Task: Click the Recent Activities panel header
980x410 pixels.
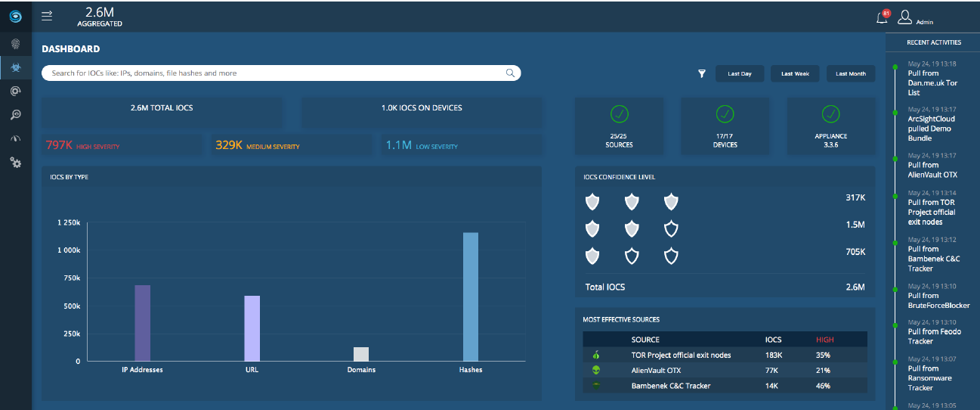Action: (x=934, y=42)
